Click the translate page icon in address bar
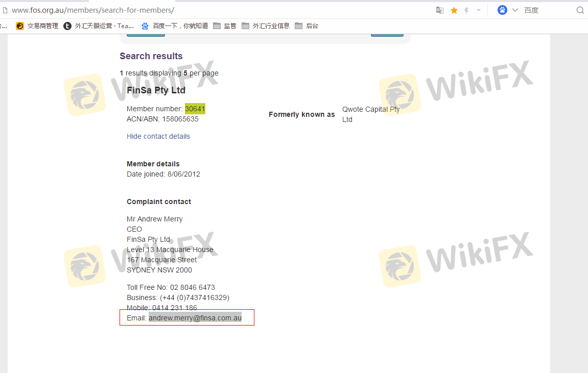 [x=439, y=10]
